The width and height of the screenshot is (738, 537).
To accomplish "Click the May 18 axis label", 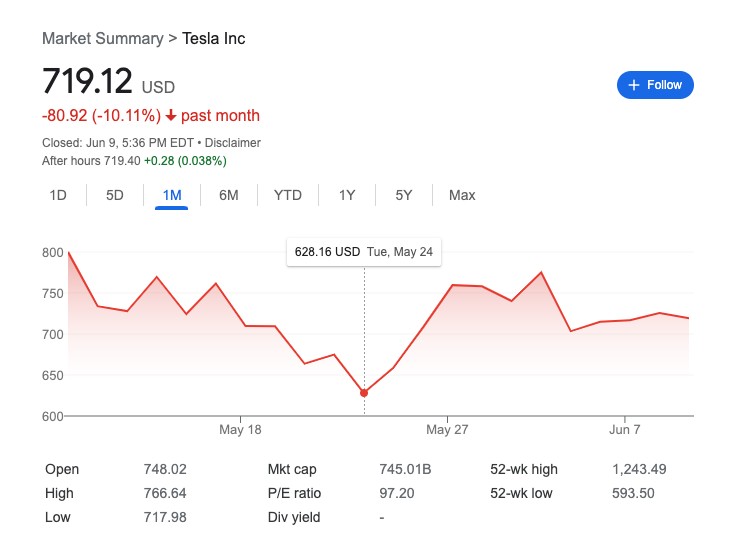I will [240, 430].
